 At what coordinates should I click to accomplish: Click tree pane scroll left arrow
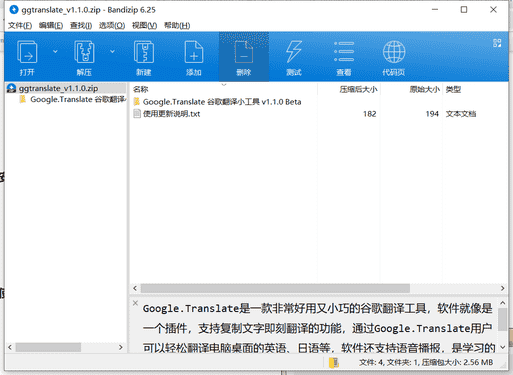tap(10, 348)
